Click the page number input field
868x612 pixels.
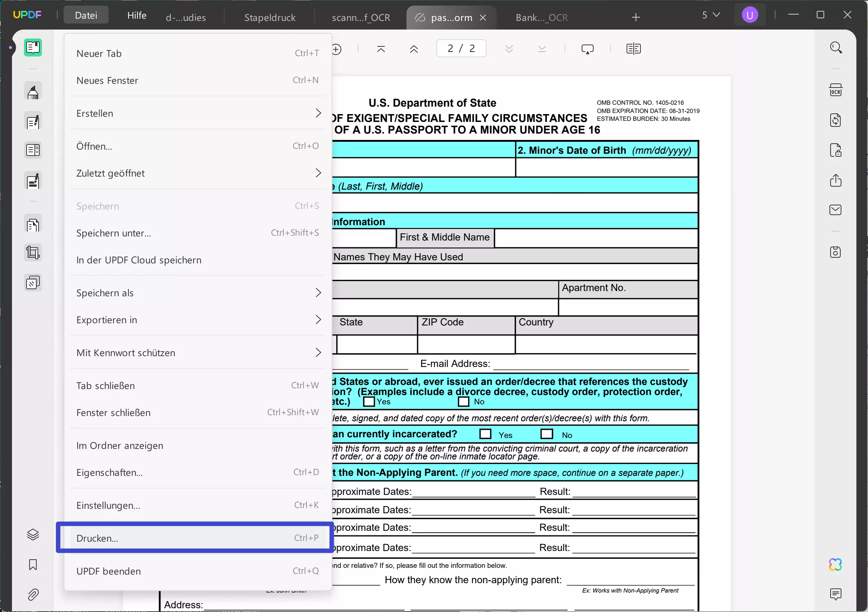[x=461, y=48]
